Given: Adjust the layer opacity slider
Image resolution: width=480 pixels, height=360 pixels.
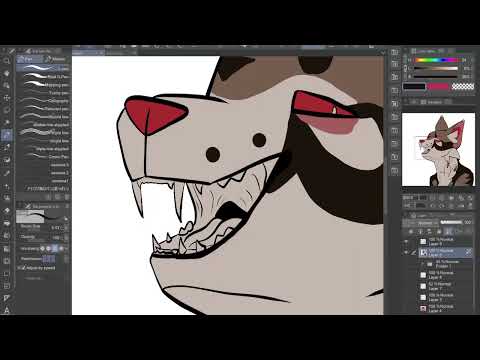Looking at the screenshot, I should [452, 222].
